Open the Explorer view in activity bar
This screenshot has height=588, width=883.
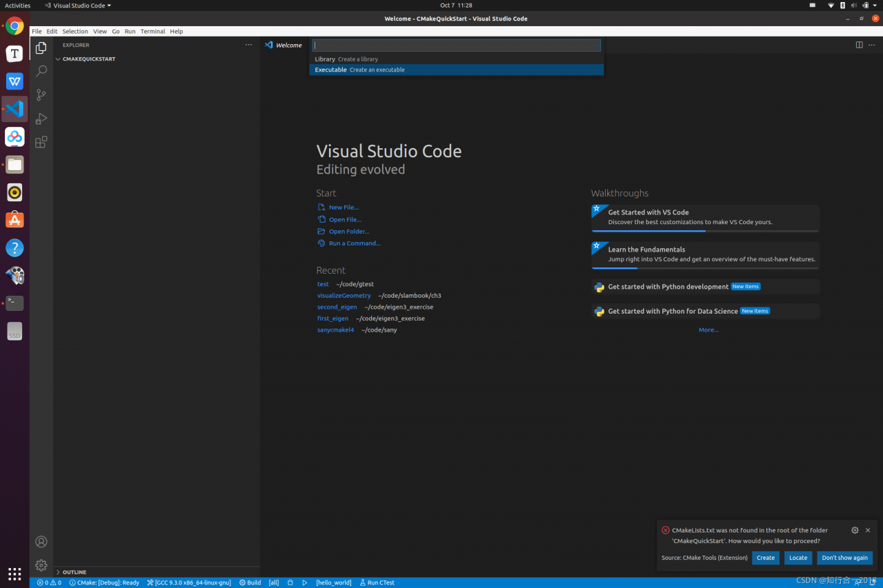click(x=41, y=48)
